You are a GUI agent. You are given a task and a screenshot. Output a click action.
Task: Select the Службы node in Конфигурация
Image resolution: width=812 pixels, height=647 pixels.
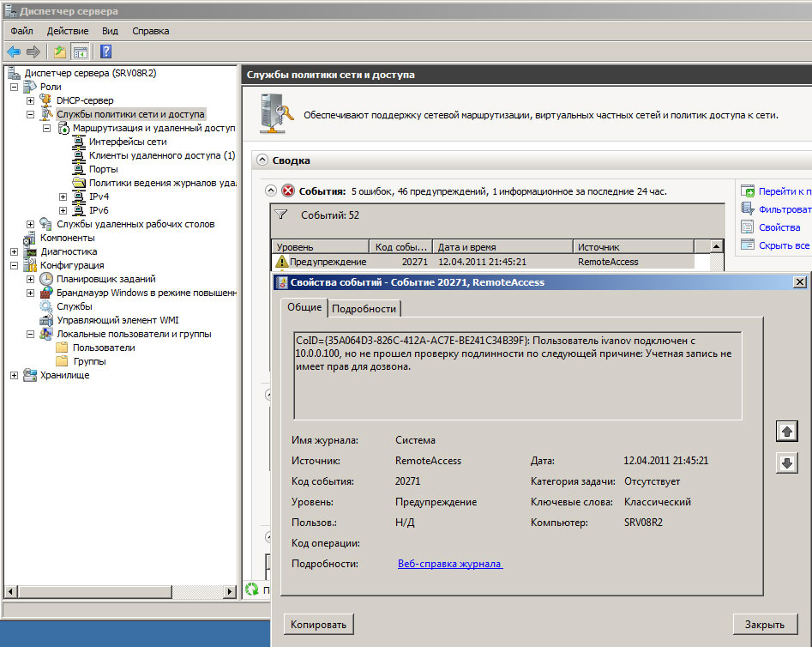[x=73, y=306]
